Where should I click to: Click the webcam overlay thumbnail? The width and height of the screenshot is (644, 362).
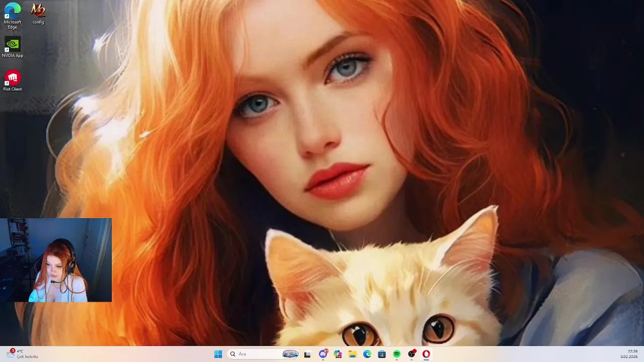pos(56,260)
